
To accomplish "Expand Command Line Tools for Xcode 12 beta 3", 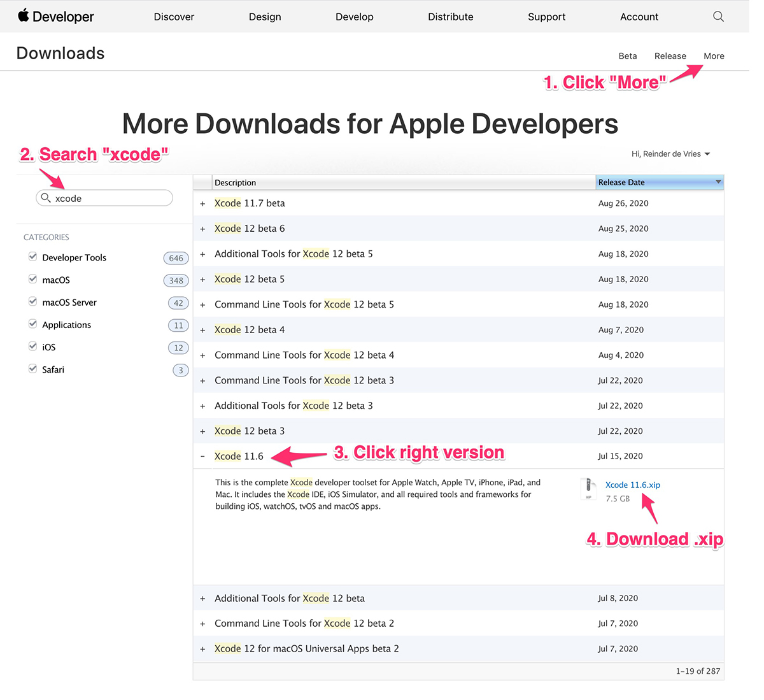I will tap(202, 381).
